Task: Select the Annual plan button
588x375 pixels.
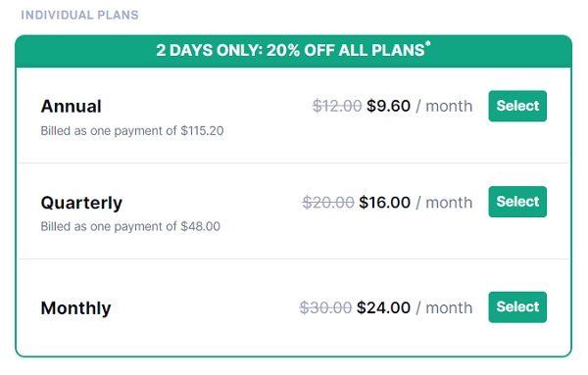Action: 517,106
